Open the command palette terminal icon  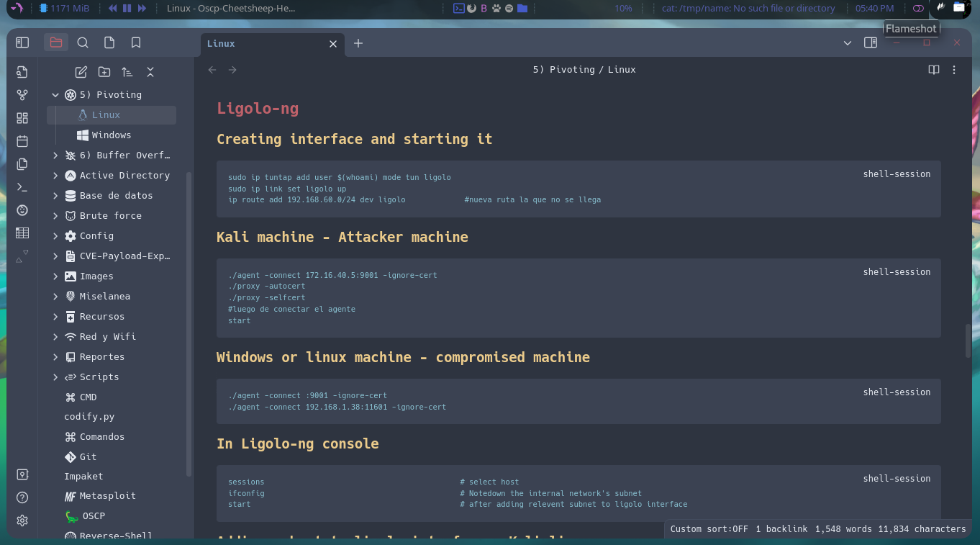coord(22,187)
